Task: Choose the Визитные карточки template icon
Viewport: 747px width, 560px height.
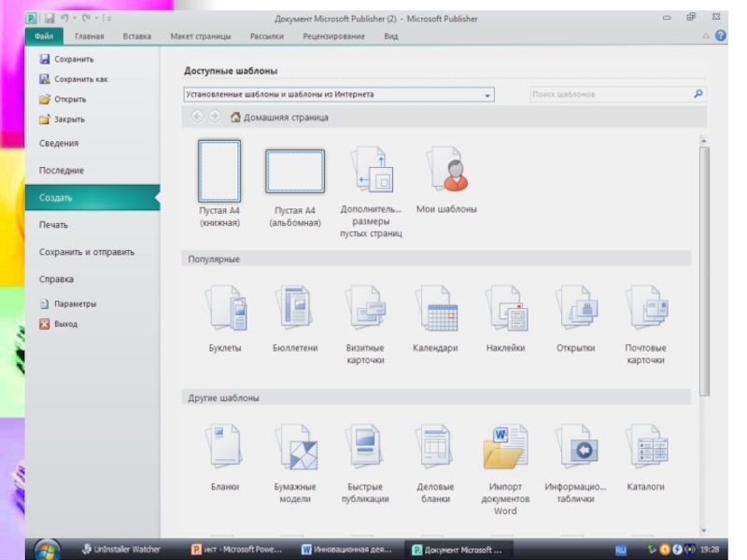Action: point(365,309)
